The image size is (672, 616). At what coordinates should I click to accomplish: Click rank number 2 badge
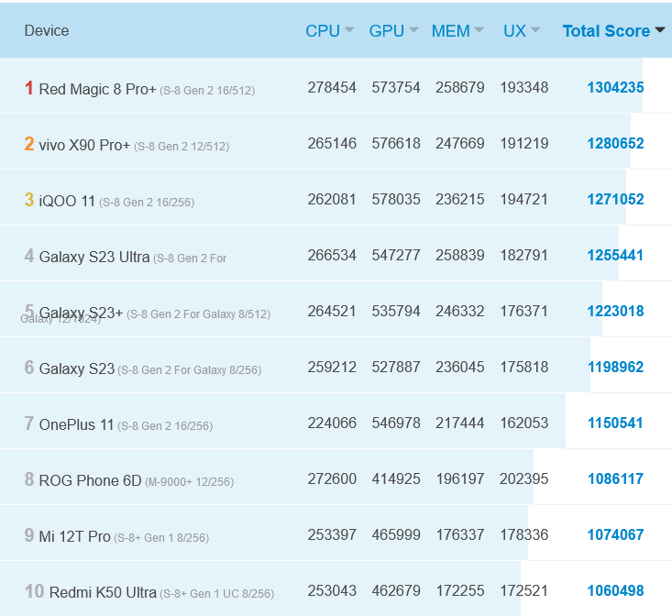[28, 144]
